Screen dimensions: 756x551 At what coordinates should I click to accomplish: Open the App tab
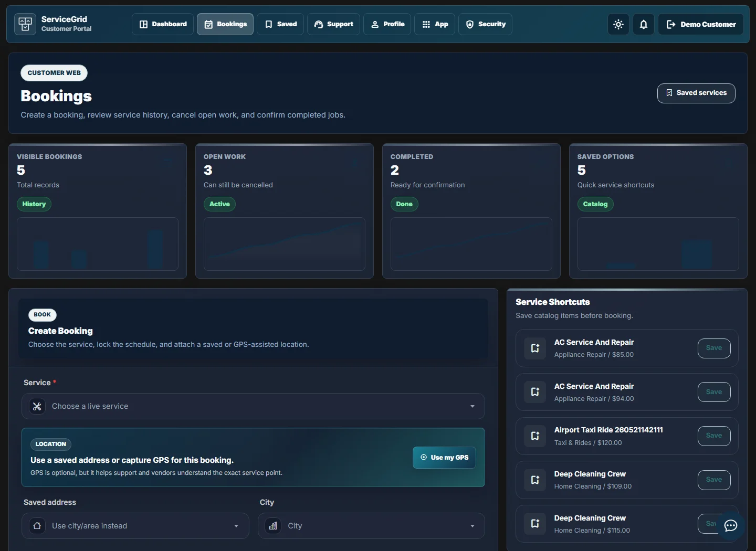[435, 24]
